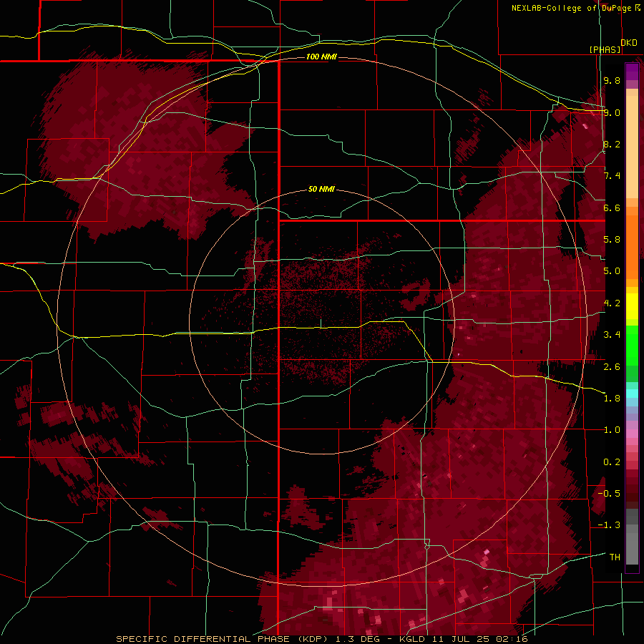Pick the cyan segment of the color bar

pyautogui.click(x=632, y=394)
